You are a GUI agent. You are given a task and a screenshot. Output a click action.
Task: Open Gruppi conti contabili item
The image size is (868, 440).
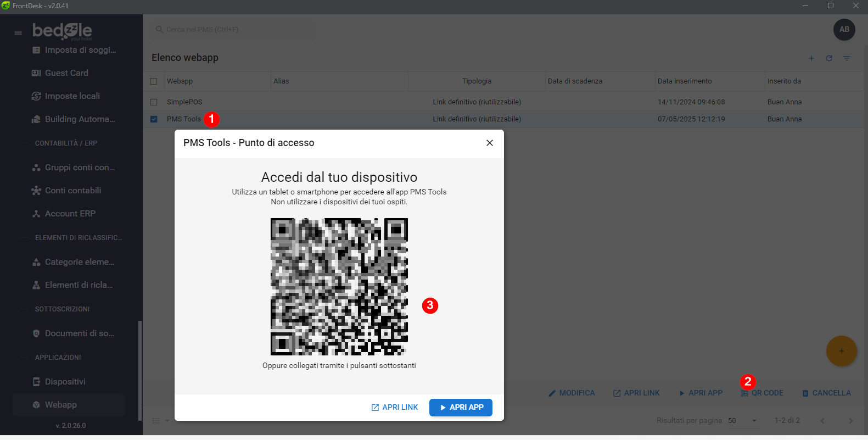[x=74, y=168]
